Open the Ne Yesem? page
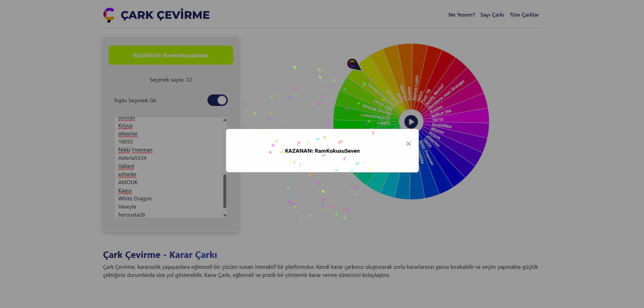This screenshot has width=644, height=308. coord(462,15)
